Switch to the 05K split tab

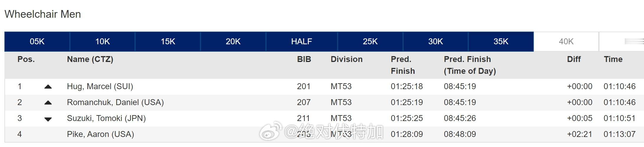(37, 41)
